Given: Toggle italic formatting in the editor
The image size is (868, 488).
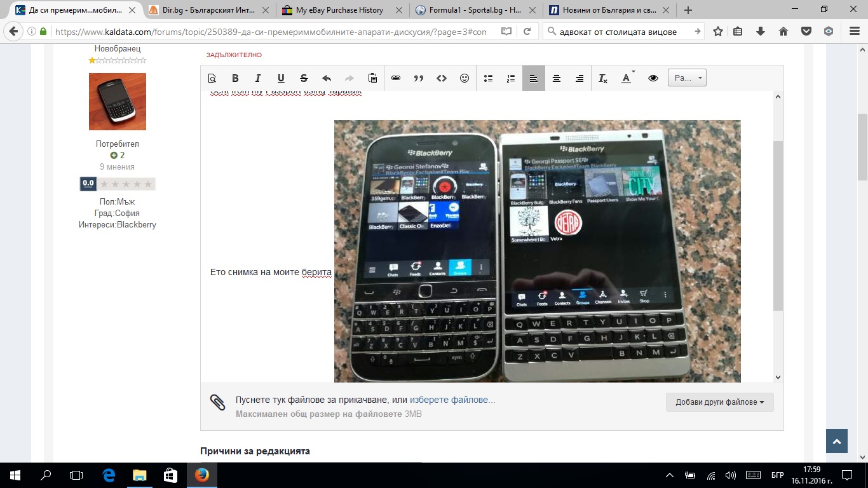Looking at the screenshot, I should pos(258,78).
